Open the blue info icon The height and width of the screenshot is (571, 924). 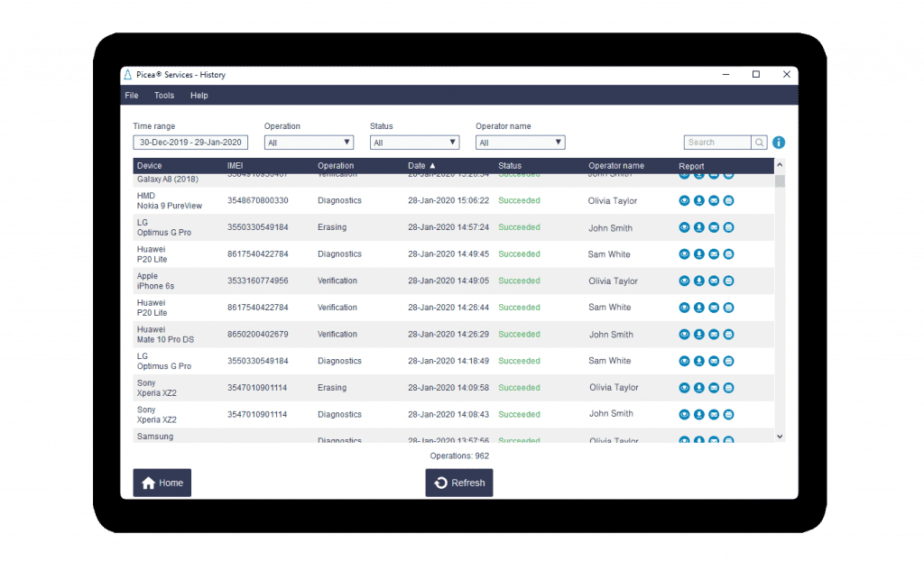[x=779, y=143]
